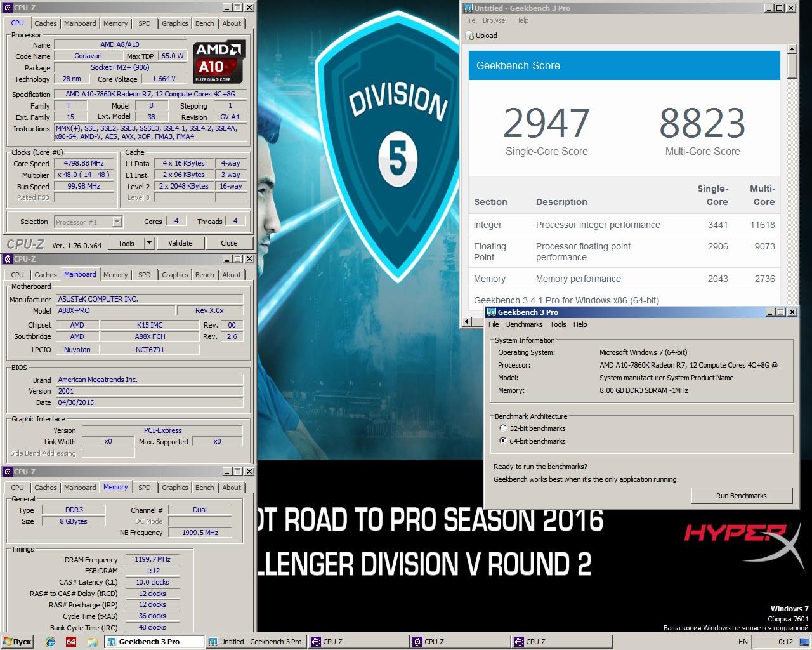This screenshot has width=812, height=650.
Task: Select 64-bit benchmarks option
Action: coord(503,441)
